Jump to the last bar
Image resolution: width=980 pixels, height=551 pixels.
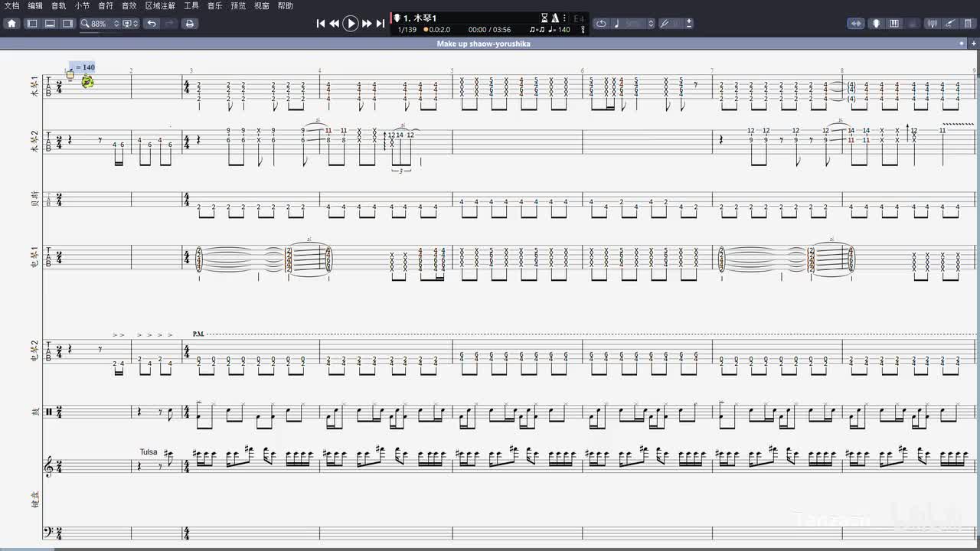coord(381,24)
